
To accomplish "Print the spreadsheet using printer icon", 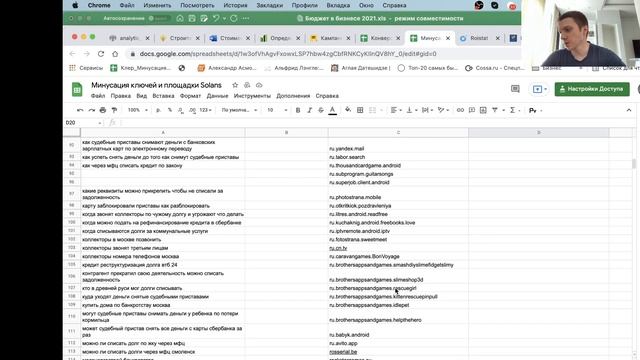I will coord(103,110).
